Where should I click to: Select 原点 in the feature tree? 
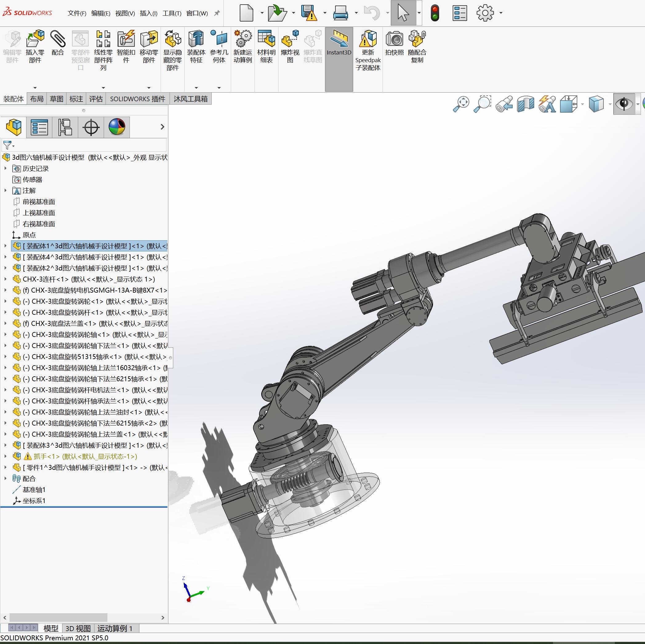click(29, 235)
